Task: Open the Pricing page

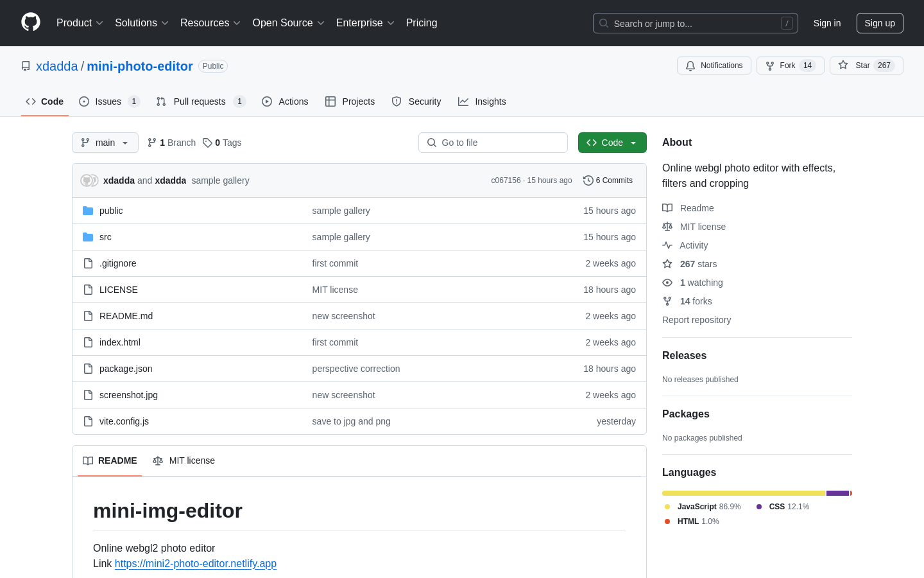Action: click(x=422, y=23)
